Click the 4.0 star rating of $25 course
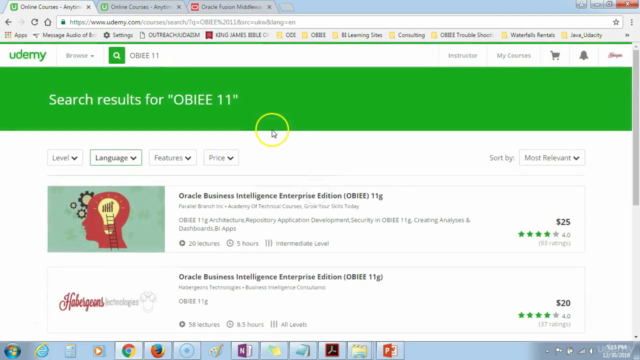 pyautogui.click(x=544, y=234)
